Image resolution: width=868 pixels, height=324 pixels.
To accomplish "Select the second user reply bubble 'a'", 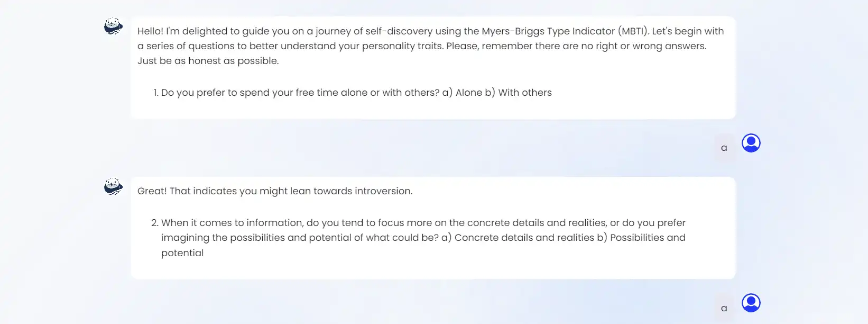I will click(724, 308).
